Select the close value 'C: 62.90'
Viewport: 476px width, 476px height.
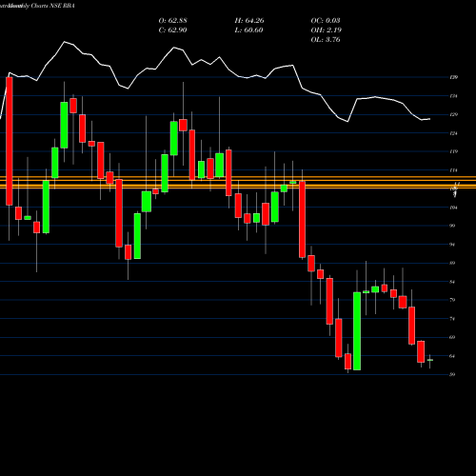click(172, 30)
